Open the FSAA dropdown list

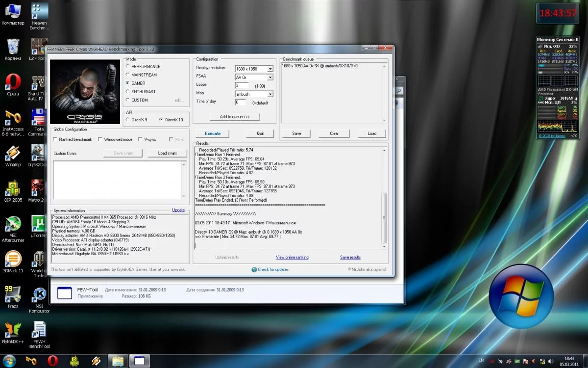pos(270,77)
